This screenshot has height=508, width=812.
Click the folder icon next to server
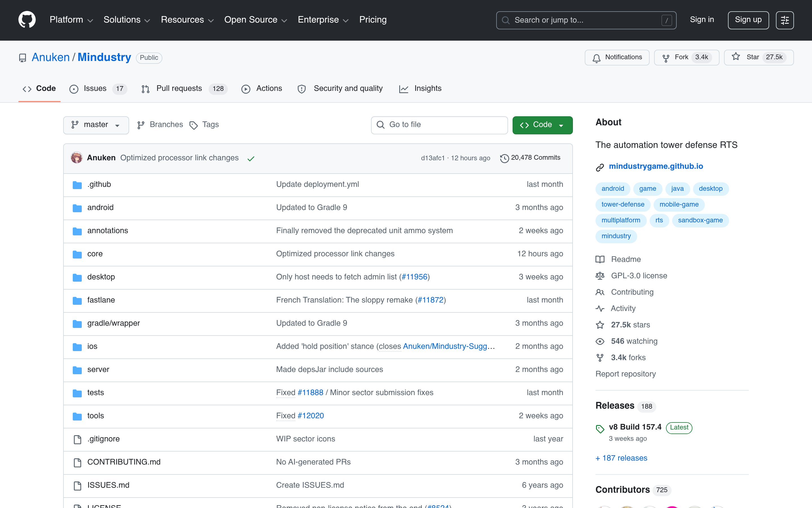(x=77, y=370)
